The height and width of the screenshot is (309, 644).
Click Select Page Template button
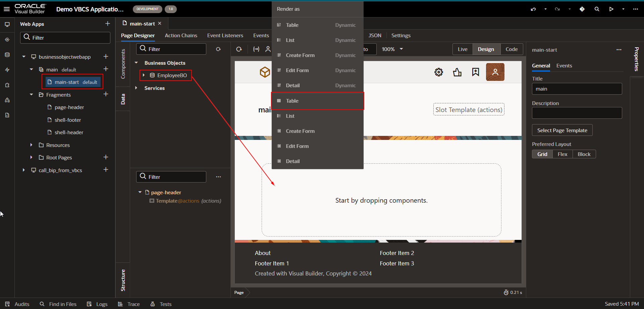[x=562, y=130]
